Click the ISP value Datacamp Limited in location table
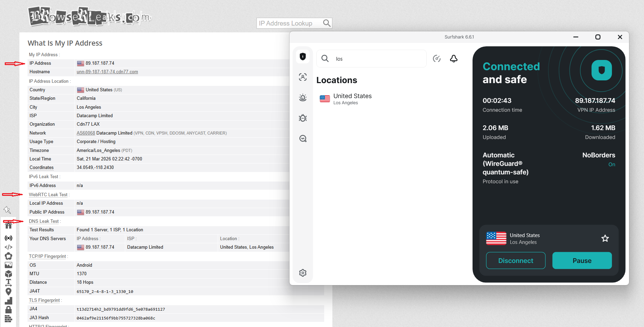 (95, 116)
